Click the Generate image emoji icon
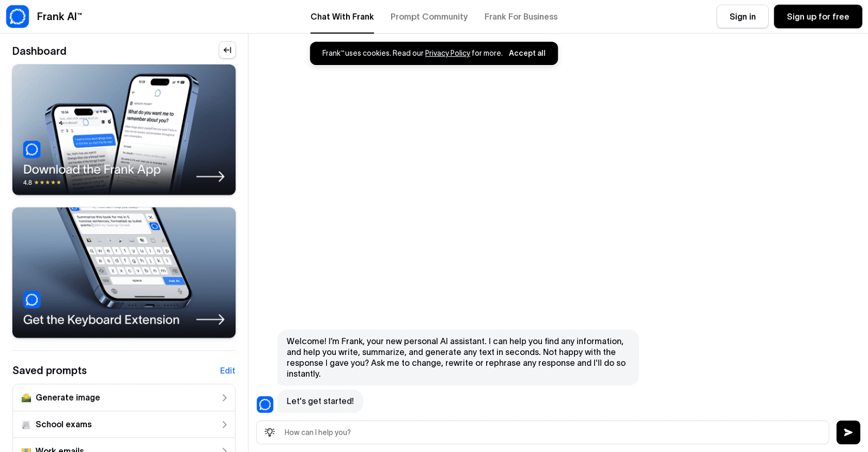 tap(26, 398)
